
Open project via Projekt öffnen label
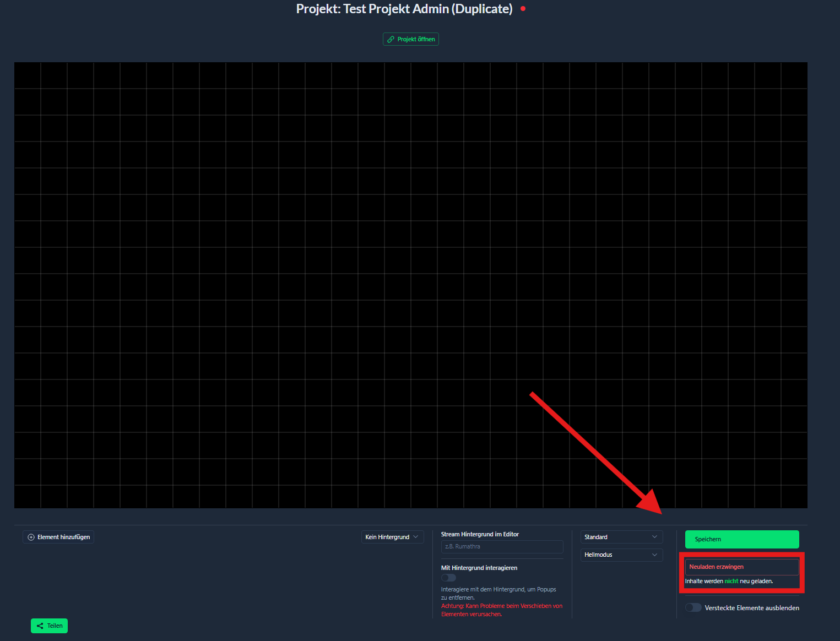(416, 40)
